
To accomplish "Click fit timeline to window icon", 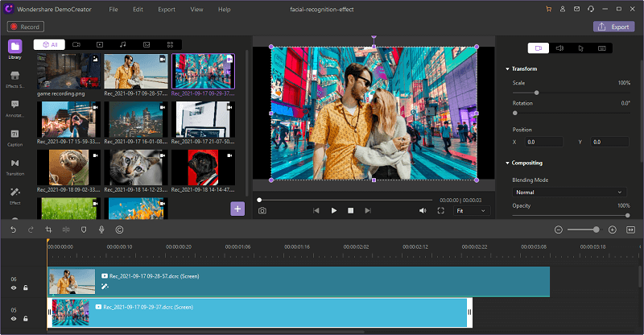I will pyautogui.click(x=631, y=230).
